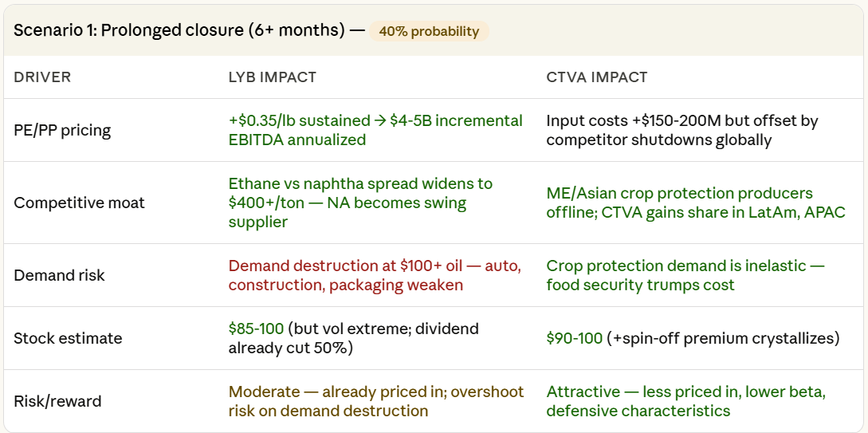Click the Demand risk row label
Viewport: 868px width, 433px height.
pyautogui.click(x=59, y=275)
